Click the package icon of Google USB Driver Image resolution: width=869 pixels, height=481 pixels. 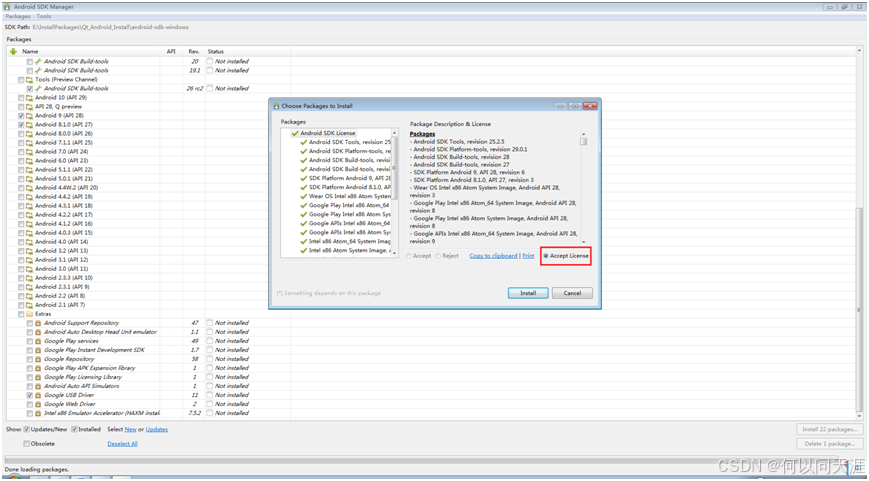pos(38,395)
